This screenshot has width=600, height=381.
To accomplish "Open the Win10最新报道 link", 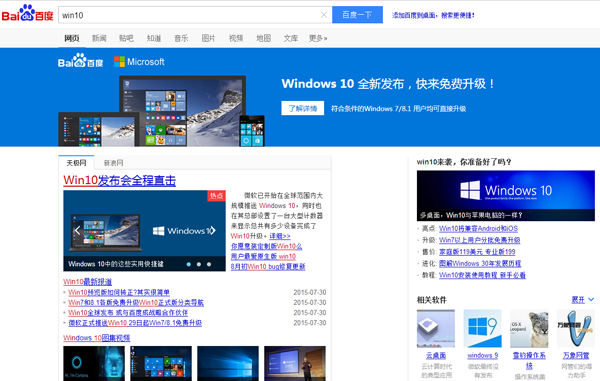I will pyautogui.click(x=87, y=282).
